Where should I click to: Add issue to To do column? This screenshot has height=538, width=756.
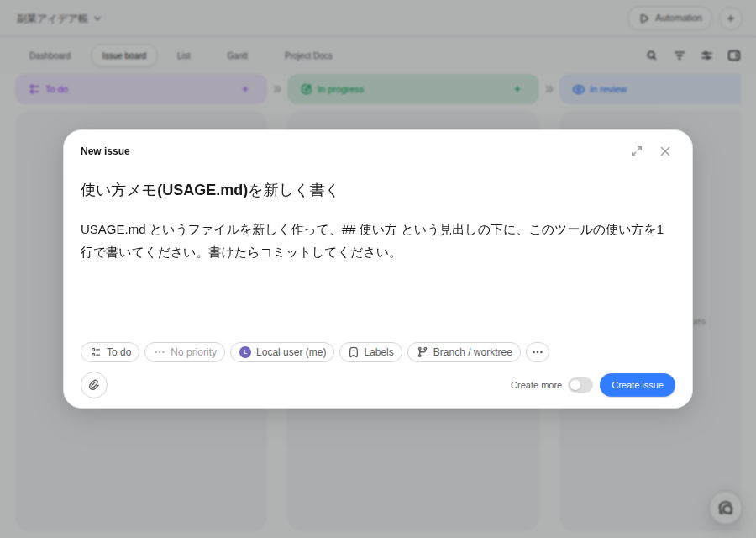coord(245,89)
